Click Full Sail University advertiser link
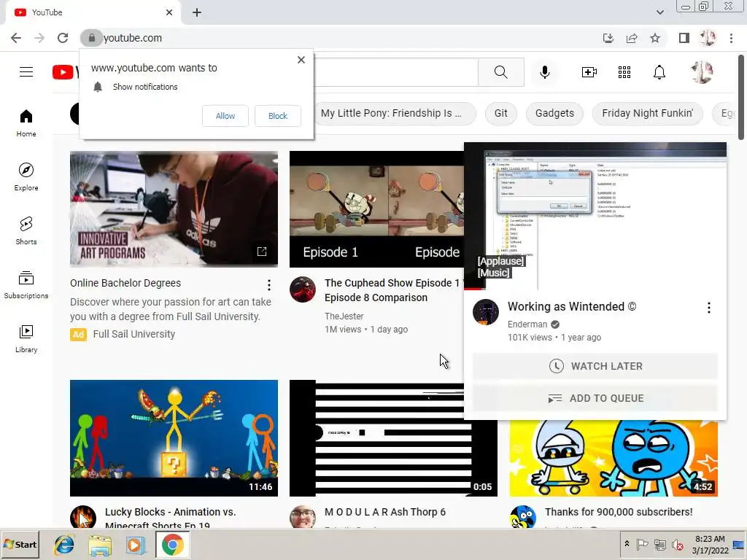747x560 pixels. 134,334
